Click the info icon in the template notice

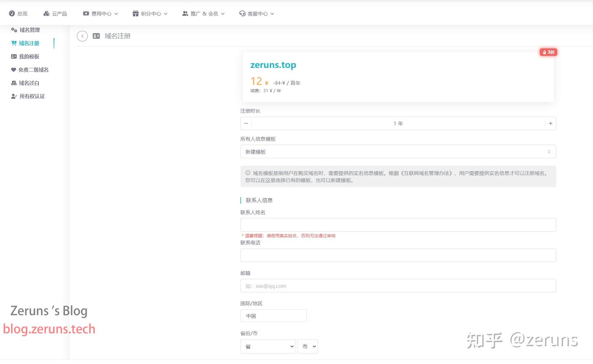tap(248, 173)
